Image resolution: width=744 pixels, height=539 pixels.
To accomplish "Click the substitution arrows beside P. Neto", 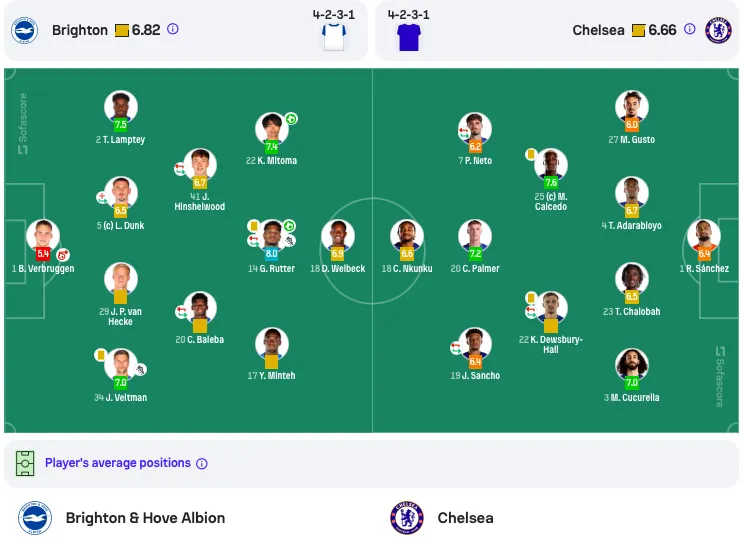I will [x=464, y=132].
